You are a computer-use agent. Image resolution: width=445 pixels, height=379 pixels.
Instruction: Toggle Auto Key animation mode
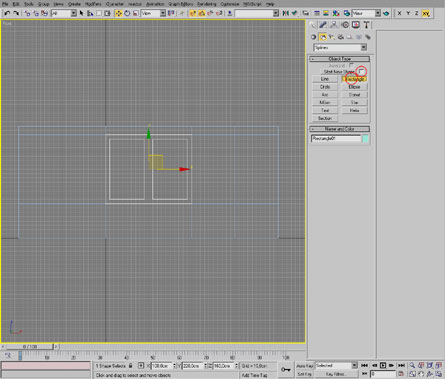[305, 366]
